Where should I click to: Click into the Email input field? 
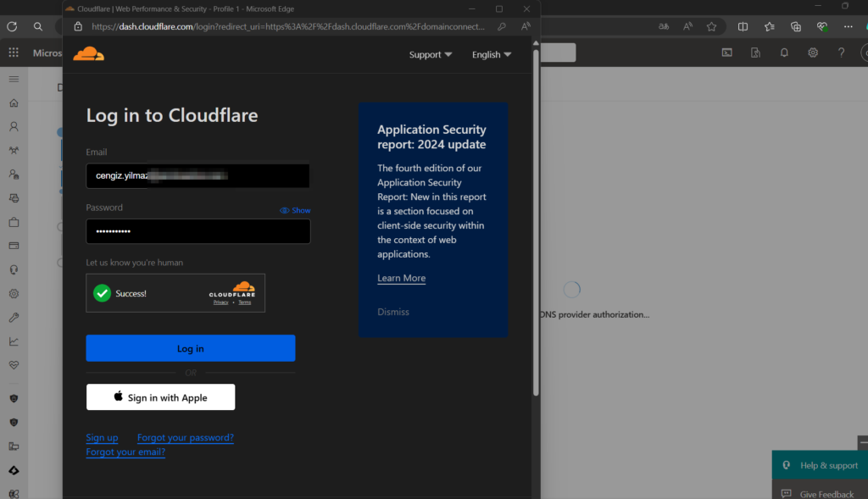pyautogui.click(x=198, y=176)
